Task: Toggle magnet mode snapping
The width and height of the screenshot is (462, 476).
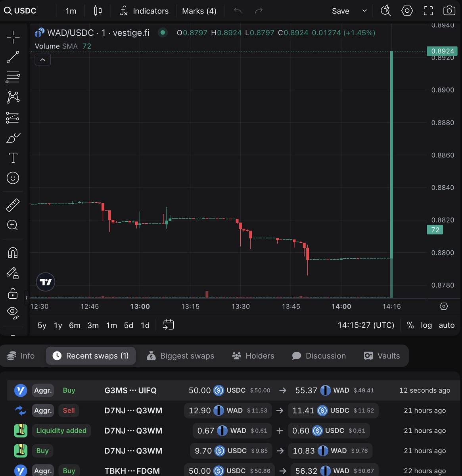Action: tap(13, 253)
